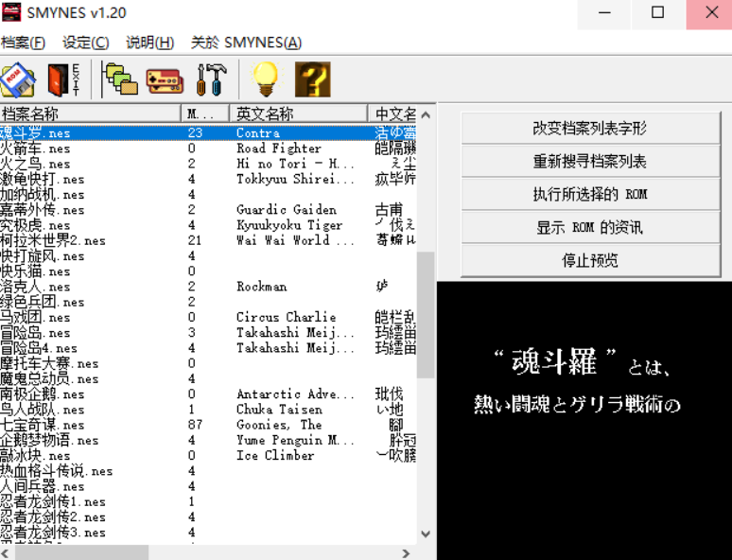Select the 火箭车.nes file

coord(36,149)
